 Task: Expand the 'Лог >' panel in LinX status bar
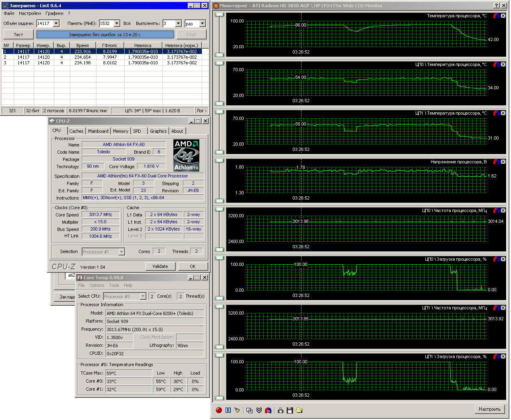click(x=202, y=111)
